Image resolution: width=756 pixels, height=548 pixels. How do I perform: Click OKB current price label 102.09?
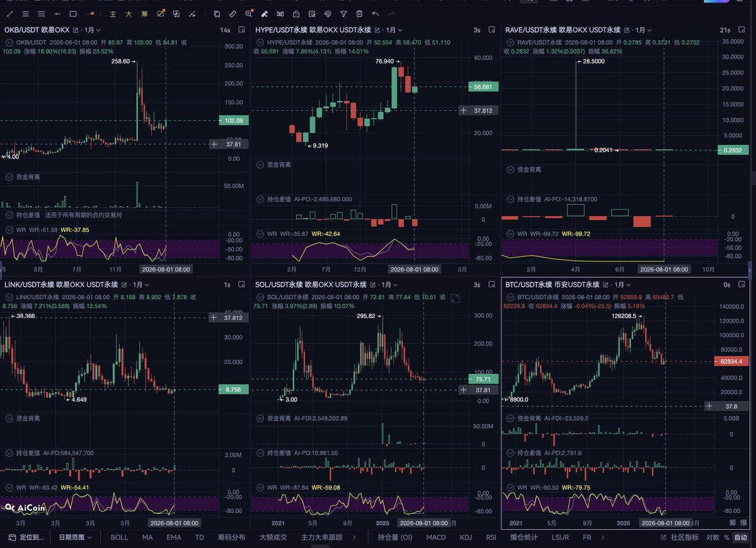point(234,120)
